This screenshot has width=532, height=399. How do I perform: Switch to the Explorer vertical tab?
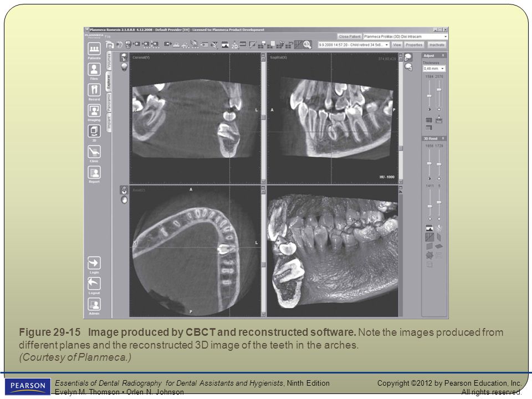[x=109, y=81]
